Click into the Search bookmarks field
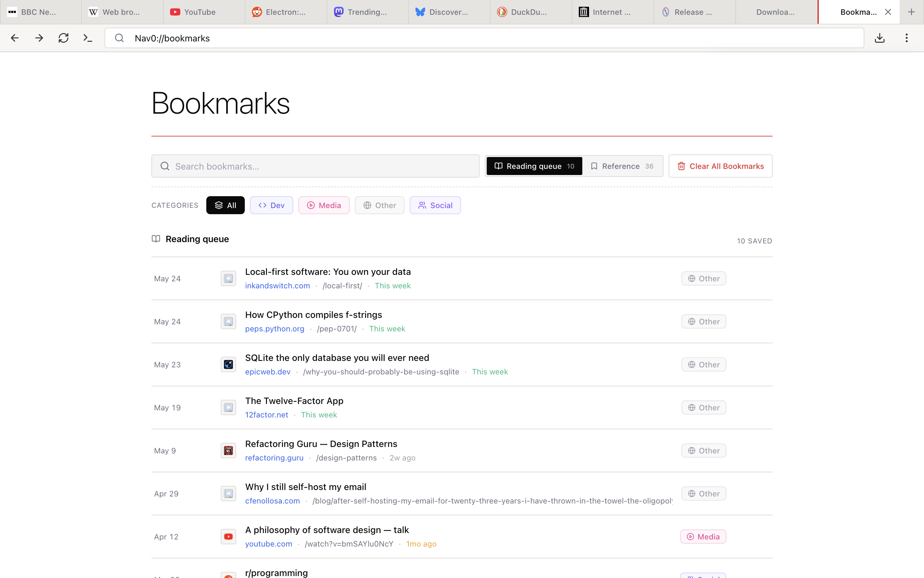 point(315,166)
